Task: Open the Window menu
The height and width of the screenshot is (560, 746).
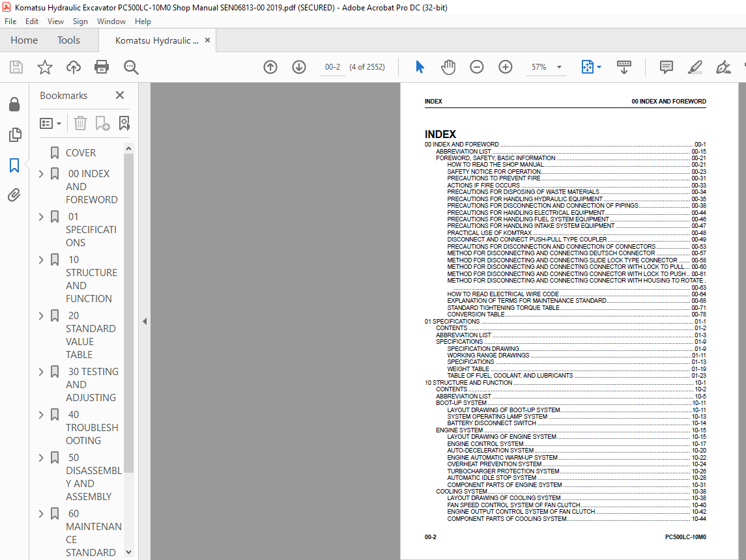Action: tap(111, 21)
